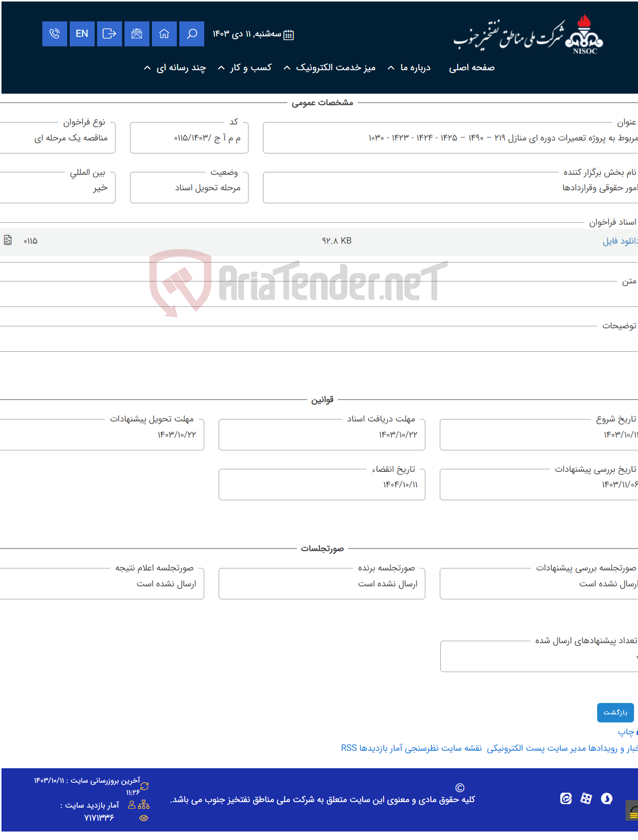Expand chevron next to درباره ما
The width and height of the screenshot is (638, 840).
click(391, 68)
